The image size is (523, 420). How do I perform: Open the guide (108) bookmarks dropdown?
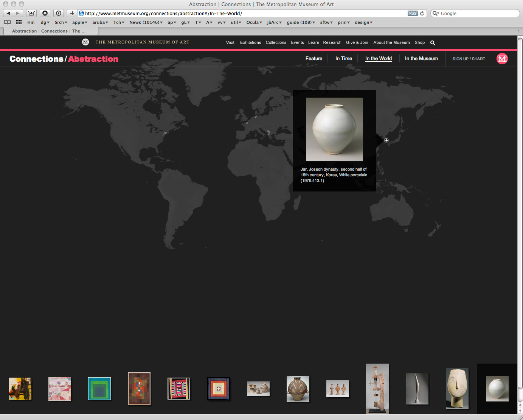301,22
